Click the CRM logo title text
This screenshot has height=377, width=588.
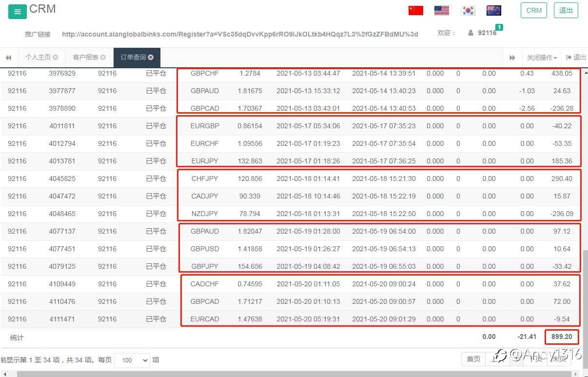tap(43, 9)
